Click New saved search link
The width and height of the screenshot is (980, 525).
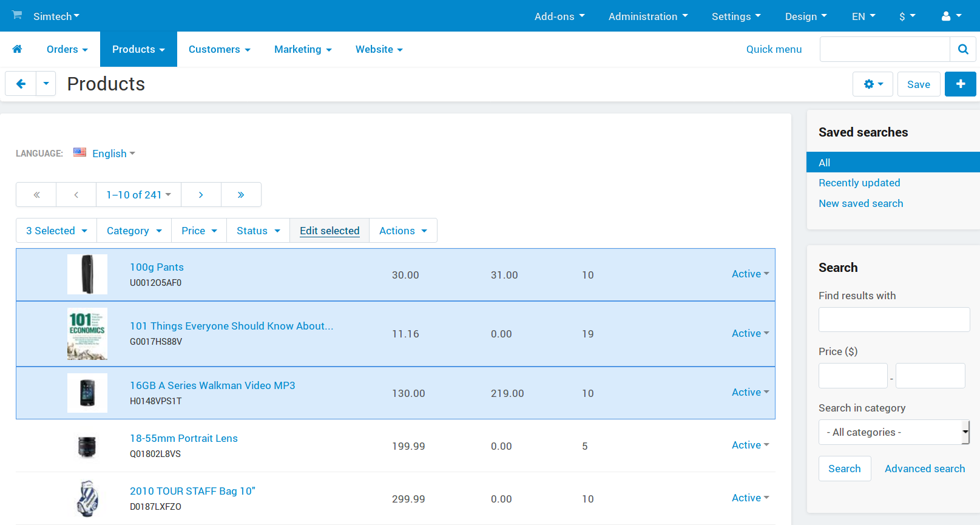(x=860, y=203)
